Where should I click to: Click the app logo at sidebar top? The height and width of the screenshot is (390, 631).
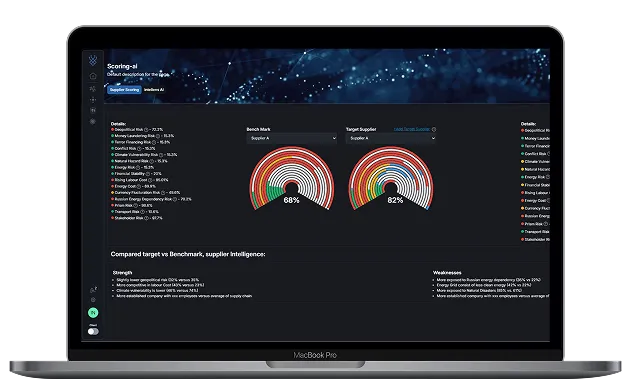point(93,60)
